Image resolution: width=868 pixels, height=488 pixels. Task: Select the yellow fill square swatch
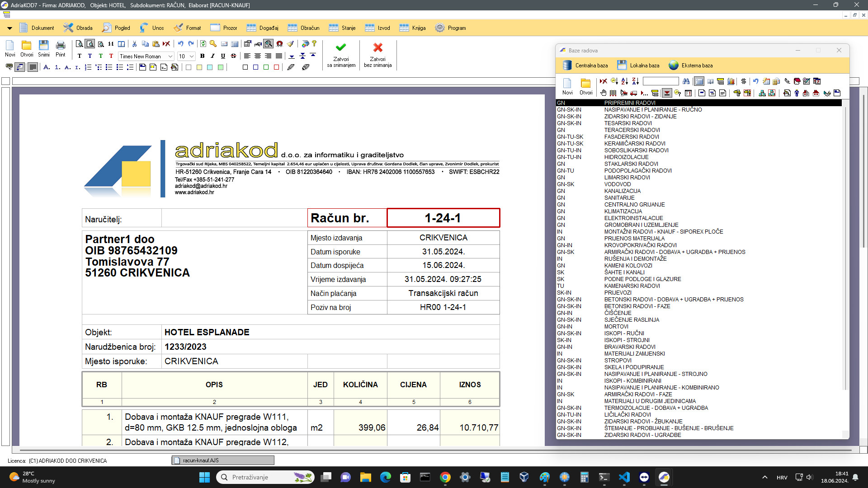[x=199, y=67]
